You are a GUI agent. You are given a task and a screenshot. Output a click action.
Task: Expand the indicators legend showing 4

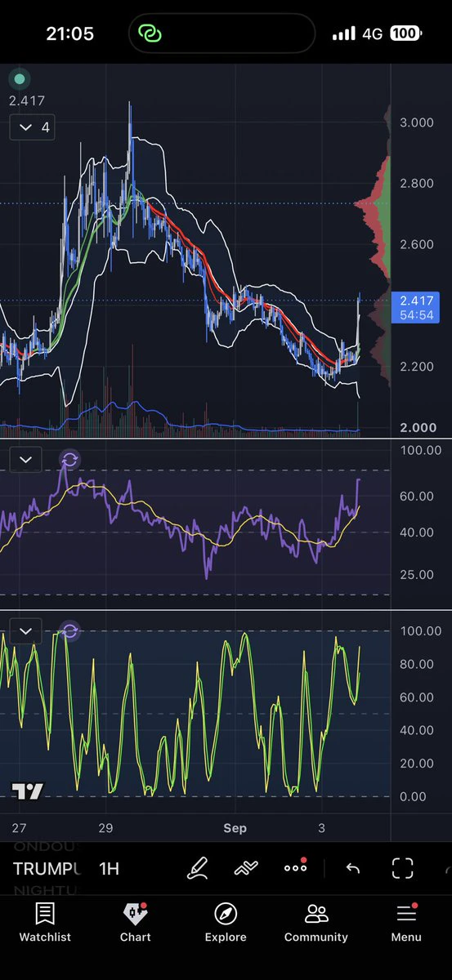coord(33,127)
